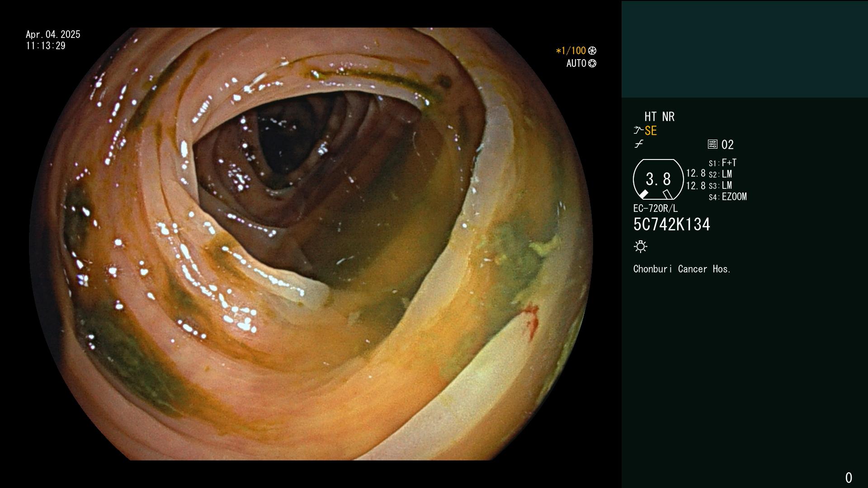868x488 pixels.
Task: Click the empty teal patient info panel
Action: tap(745, 49)
